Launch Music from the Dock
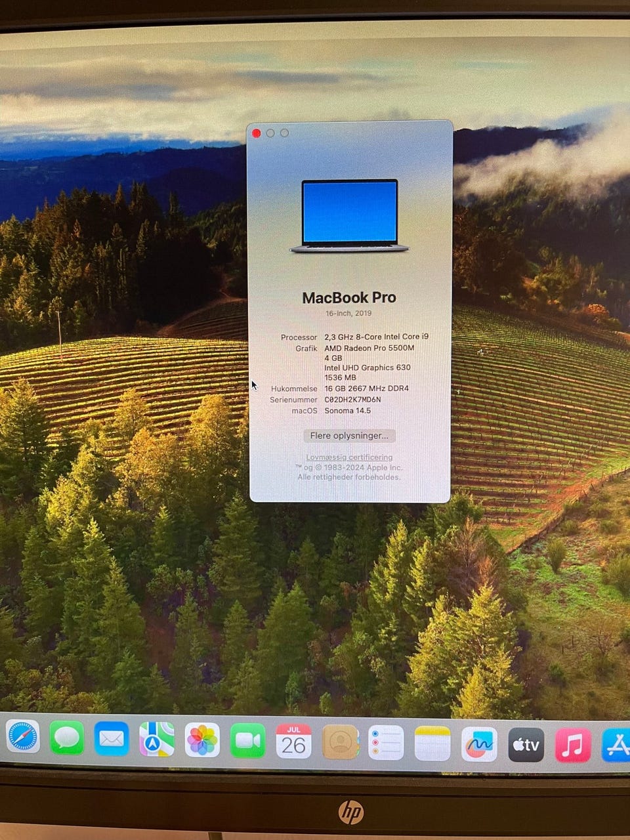The width and height of the screenshot is (630, 840). [x=573, y=745]
